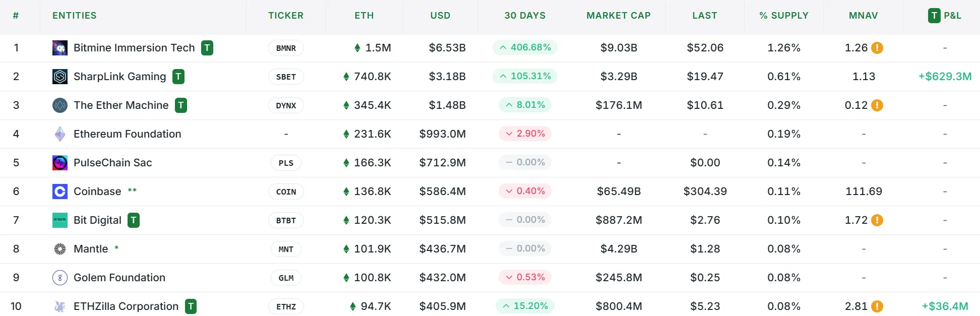Sort table by MARKET CAP column header
The height and width of the screenshot is (316, 980).
pyautogui.click(x=618, y=16)
